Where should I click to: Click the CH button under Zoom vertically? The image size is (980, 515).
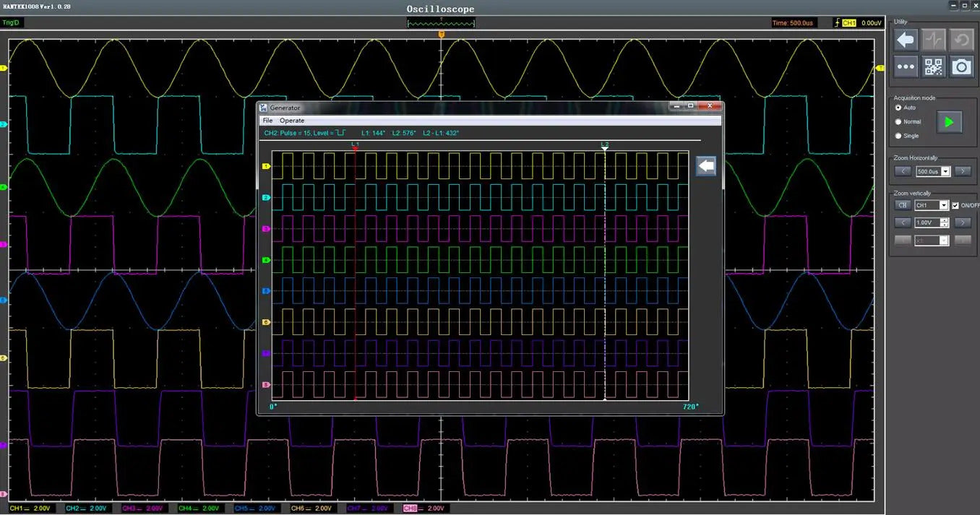902,206
